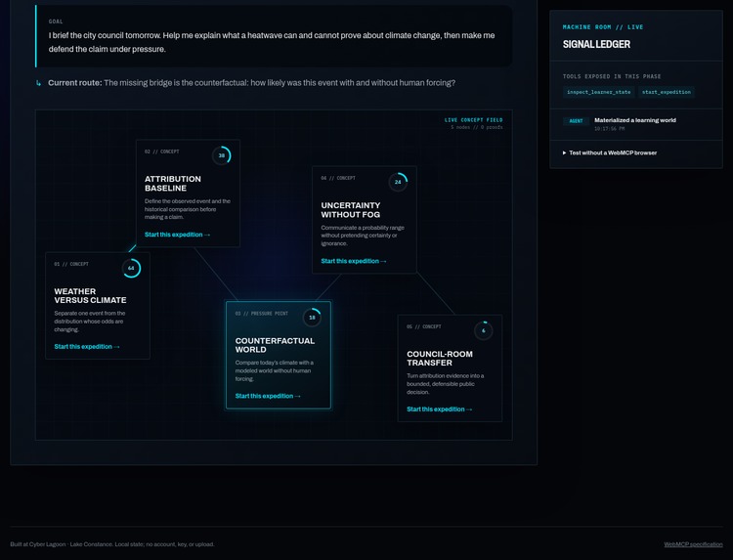Image resolution: width=733 pixels, height=560 pixels.
Task: Start the Attribution Baseline expedition
Action: pyautogui.click(x=177, y=235)
